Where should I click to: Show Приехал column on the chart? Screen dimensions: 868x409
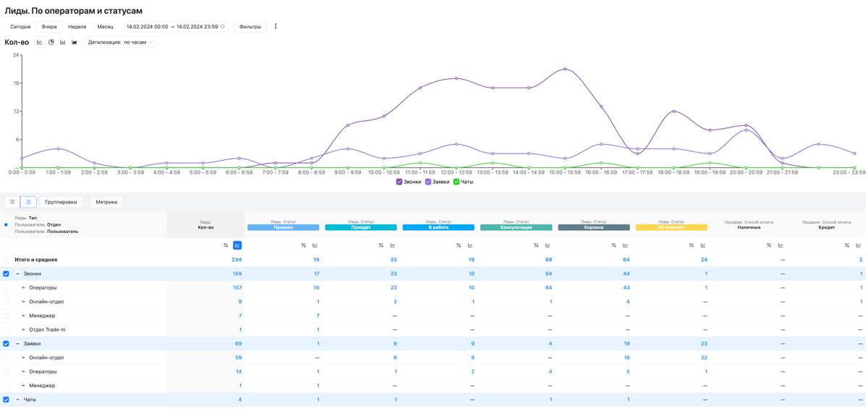(x=315, y=245)
